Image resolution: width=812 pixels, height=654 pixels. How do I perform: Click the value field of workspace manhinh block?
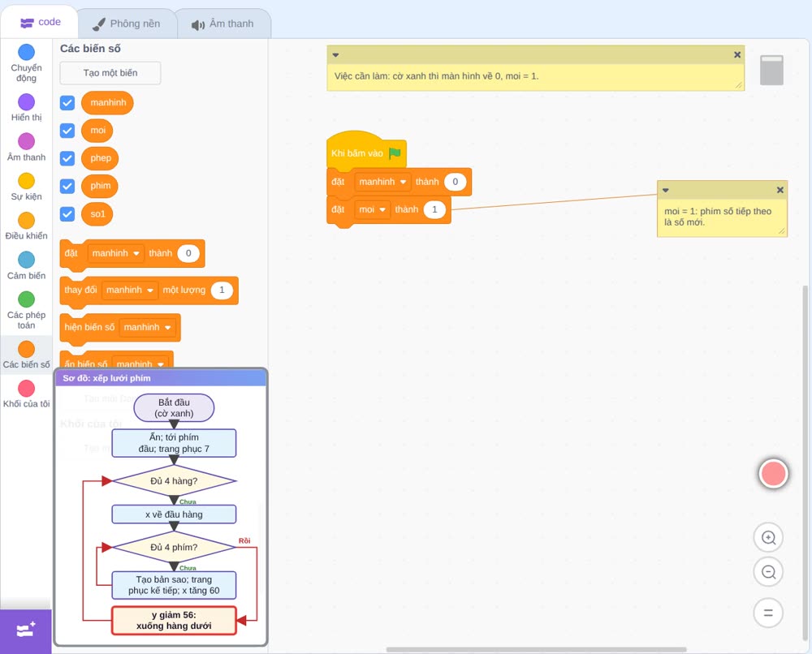456,182
